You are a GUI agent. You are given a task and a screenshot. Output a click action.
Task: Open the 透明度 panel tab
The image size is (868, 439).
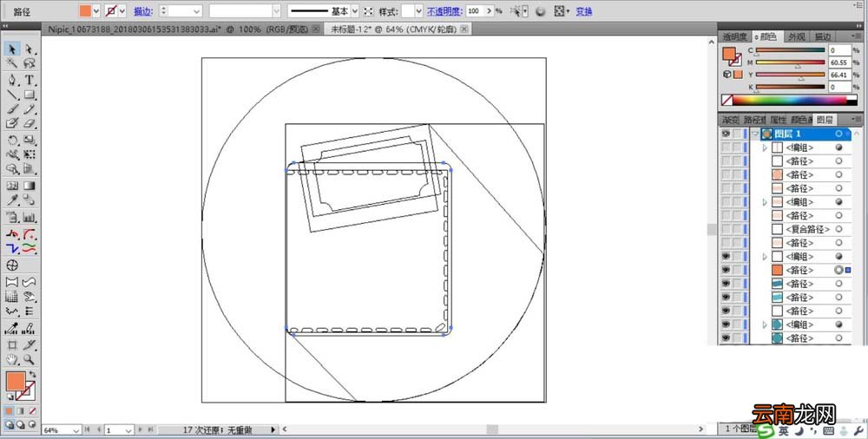pos(735,36)
